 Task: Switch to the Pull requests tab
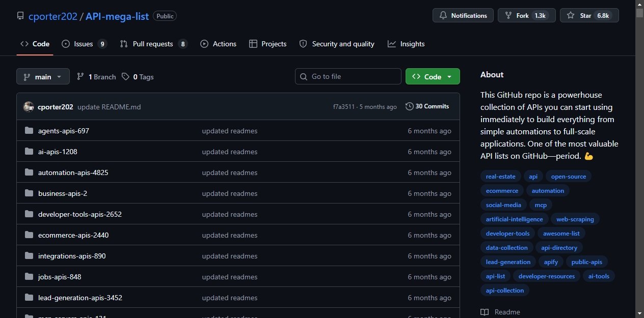[153, 44]
